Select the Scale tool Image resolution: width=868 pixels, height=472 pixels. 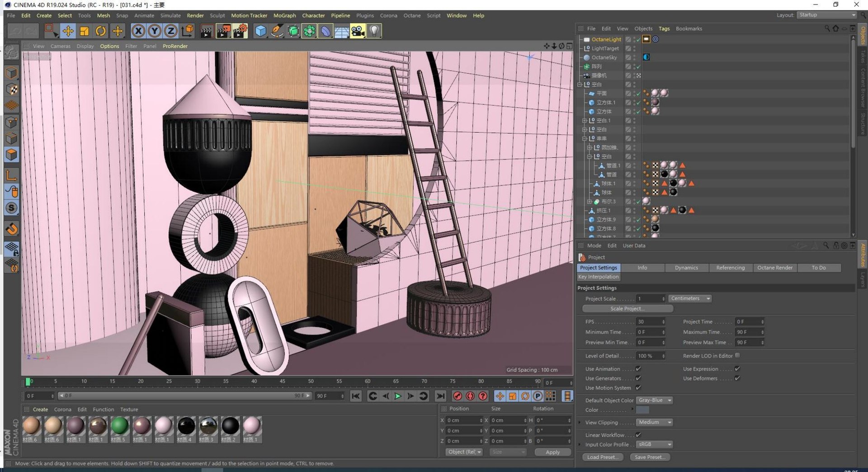point(84,31)
